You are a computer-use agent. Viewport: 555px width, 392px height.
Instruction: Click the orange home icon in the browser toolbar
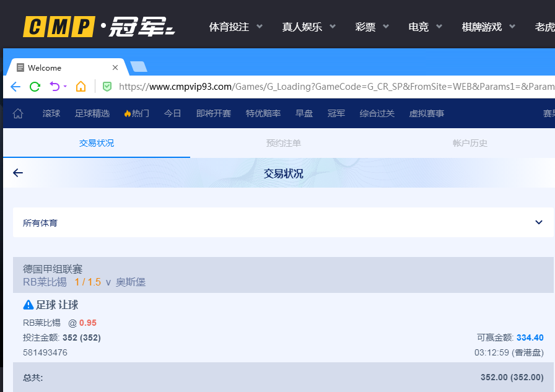click(x=81, y=87)
